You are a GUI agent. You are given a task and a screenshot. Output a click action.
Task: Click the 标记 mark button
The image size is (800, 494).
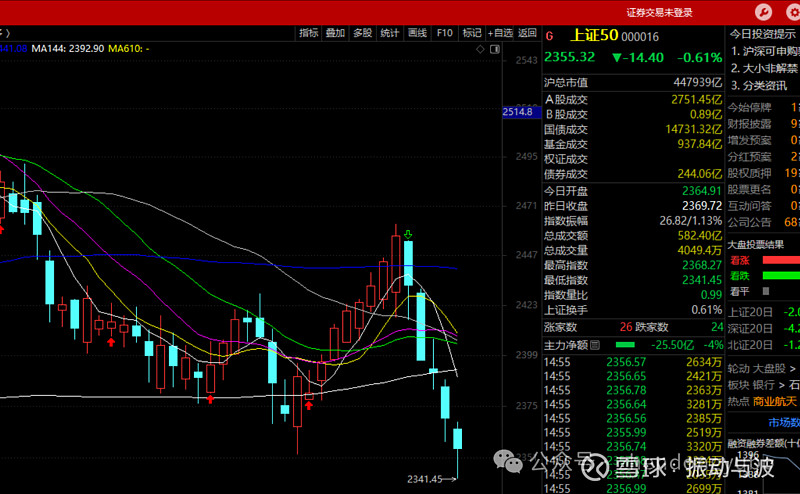(x=471, y=33)
